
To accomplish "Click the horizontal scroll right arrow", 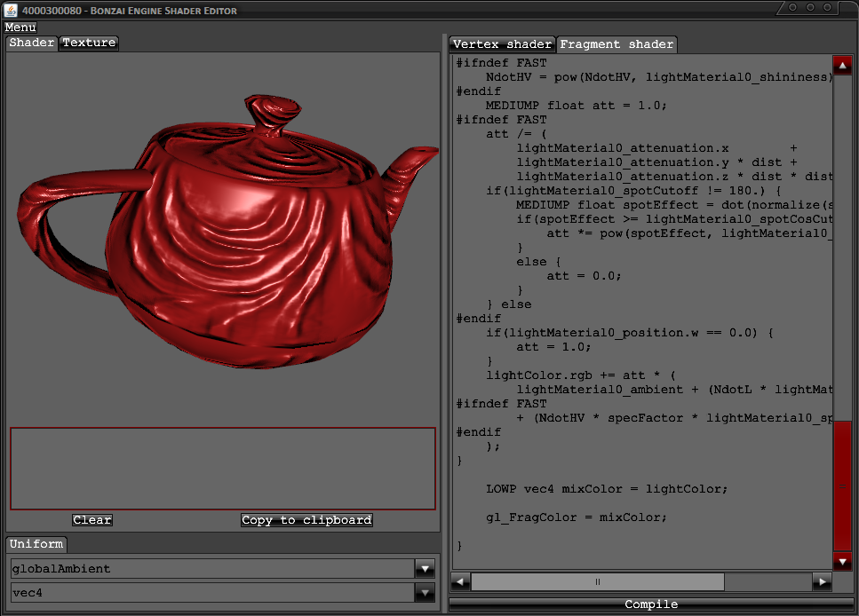I will coord(823,582).
